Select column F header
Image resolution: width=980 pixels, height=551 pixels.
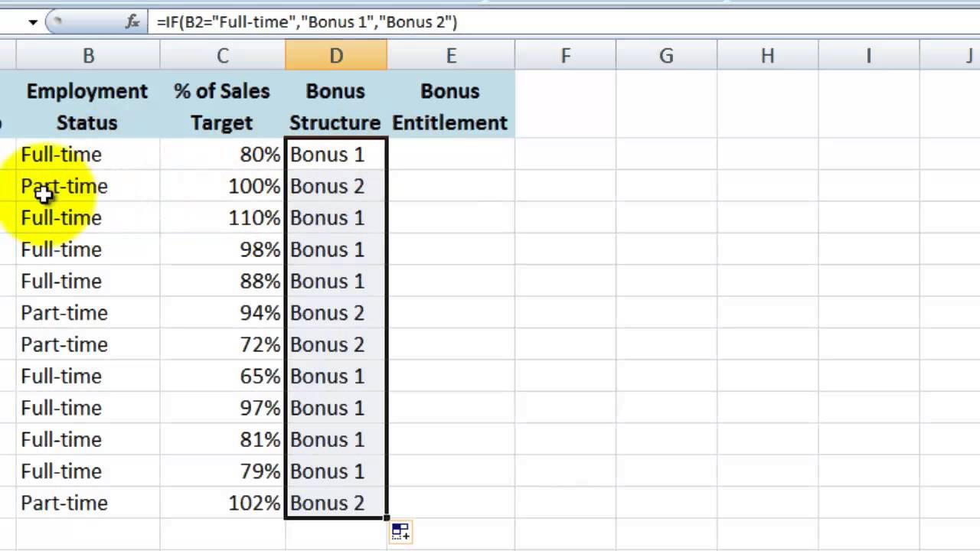point(565,55)
